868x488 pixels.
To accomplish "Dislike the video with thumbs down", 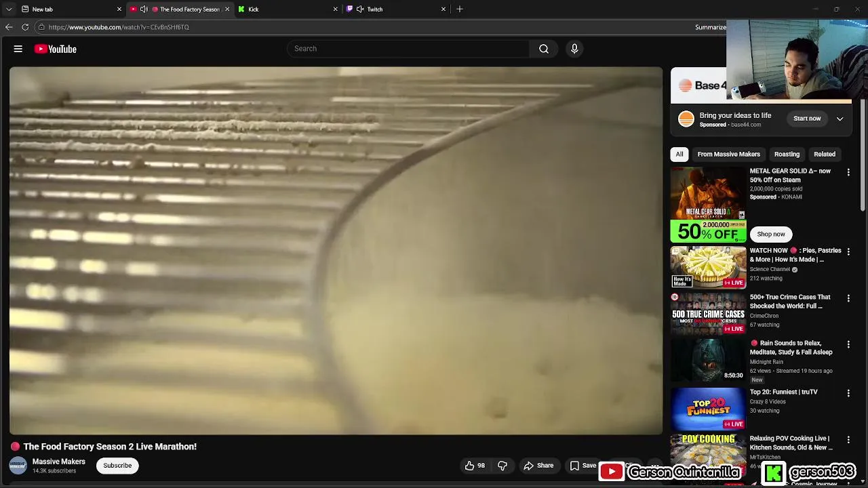I will [502, 466].
